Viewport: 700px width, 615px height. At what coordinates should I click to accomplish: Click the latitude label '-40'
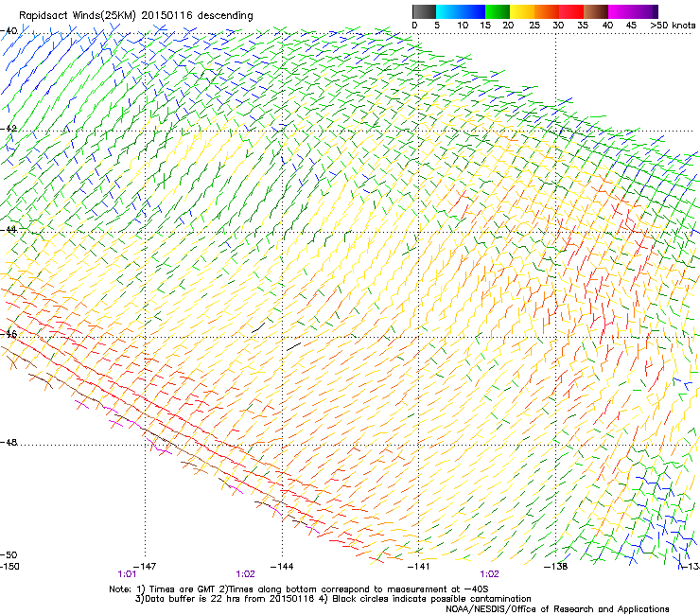click(9, 31)
